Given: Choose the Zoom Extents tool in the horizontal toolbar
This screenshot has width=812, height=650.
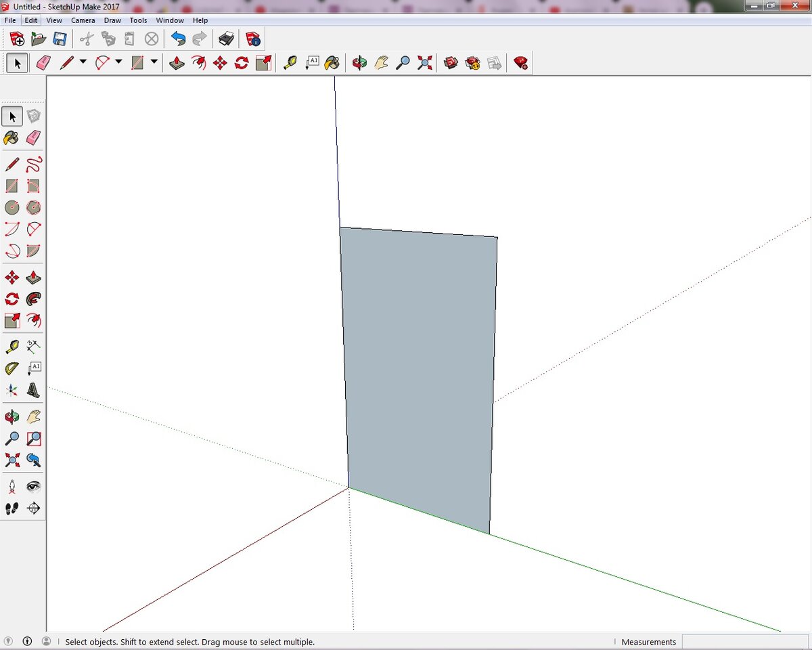Looking at the screenshot, I should pos(424,63).
